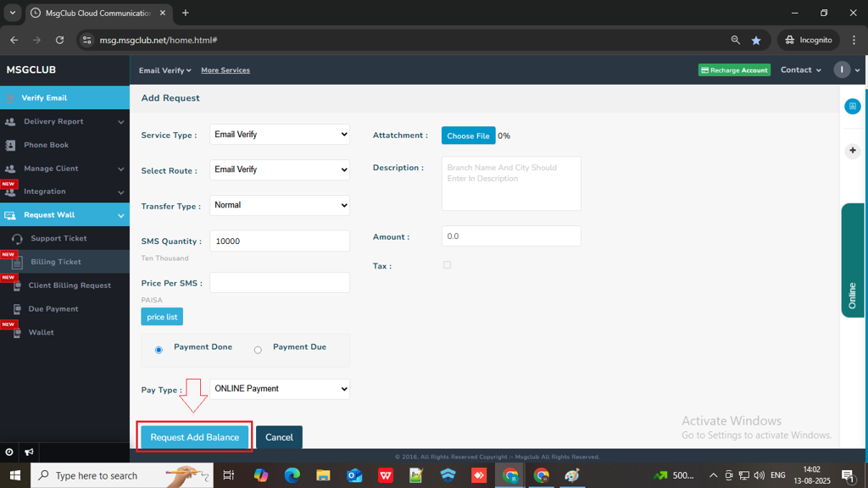This screenshot has width=868, height=488.
Task: Tick the Tax checkbox
Action: coord(448,265)
